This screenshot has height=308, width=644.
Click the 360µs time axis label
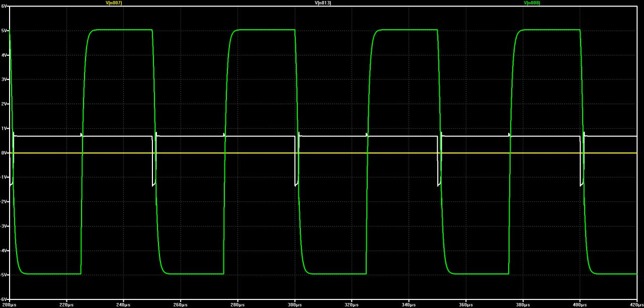coord(466,305)
